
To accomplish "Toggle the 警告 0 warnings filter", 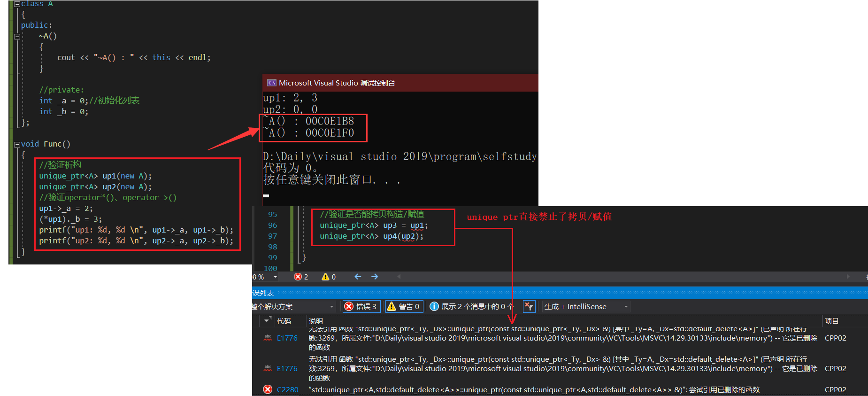I will [x=404, y=306].
